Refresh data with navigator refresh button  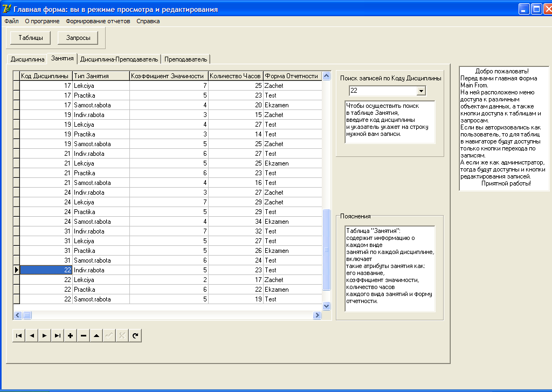[135, 335]
